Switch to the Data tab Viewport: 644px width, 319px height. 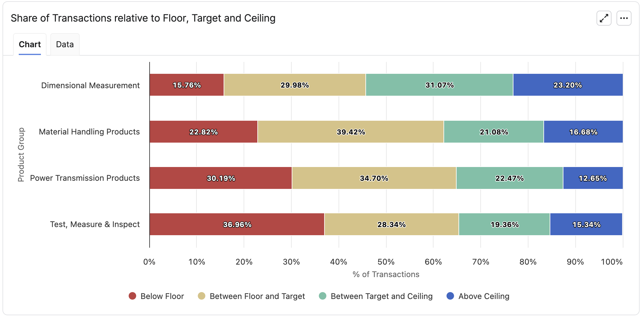tap(65, 44)
